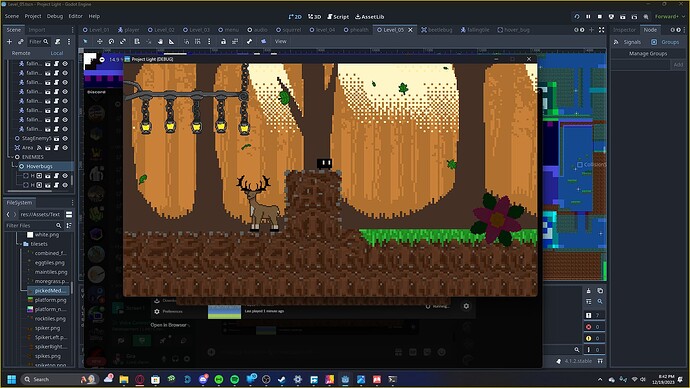Toggle smart snap in viewport toolbar

[187, 41]
